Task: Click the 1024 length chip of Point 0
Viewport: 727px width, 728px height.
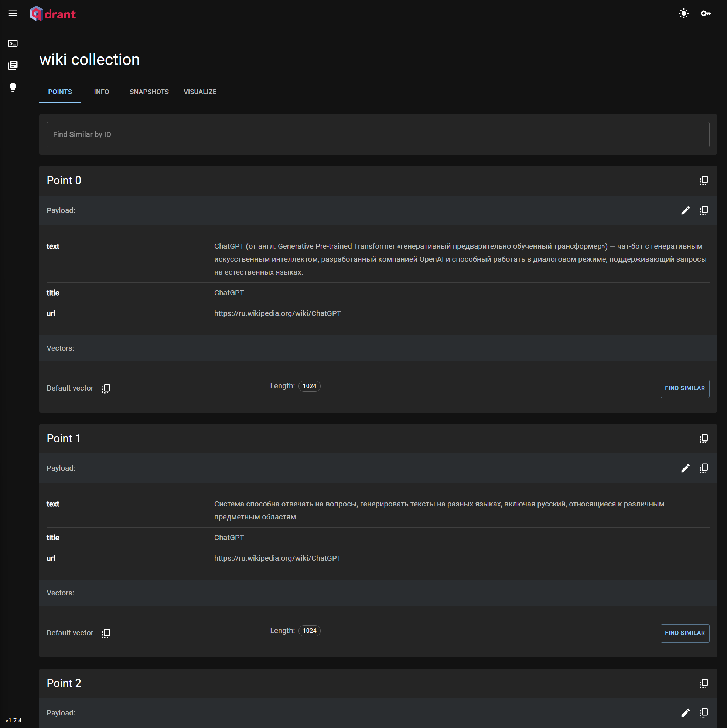Action: pyautogui.click(x=309, y=386)
